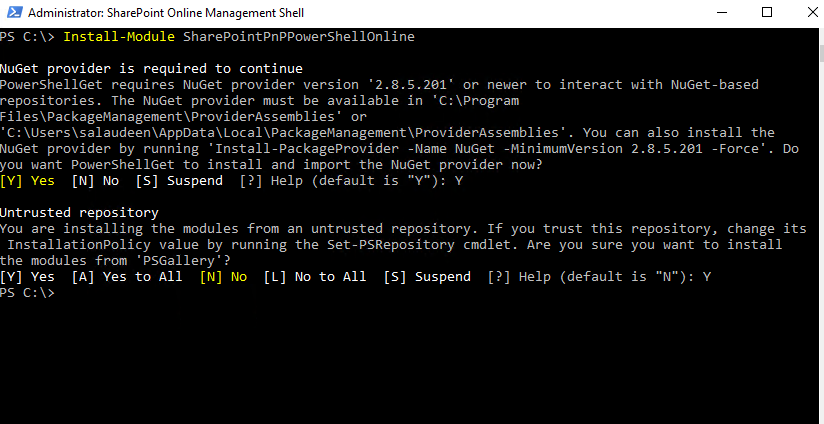The height and width of the screenshot is (424, 824).
Task: Click '[S] Suspend' in the untrusted repository prompt
Action: (427, 277)
